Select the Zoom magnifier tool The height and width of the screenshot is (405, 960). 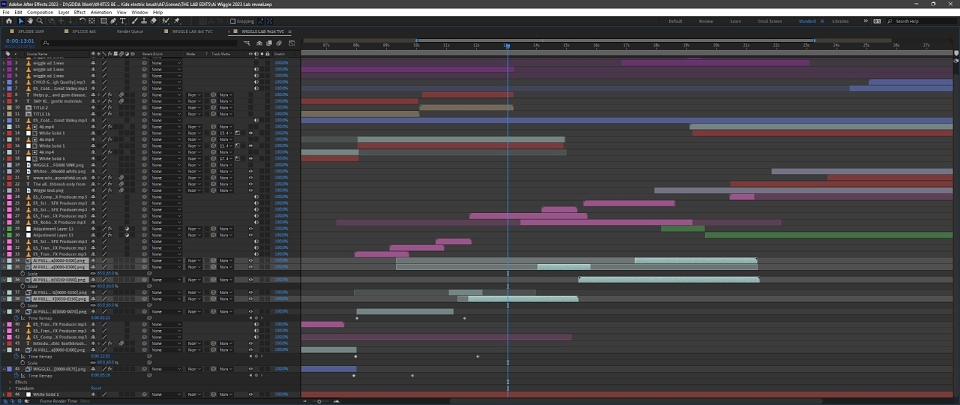[x=40, y=21]
